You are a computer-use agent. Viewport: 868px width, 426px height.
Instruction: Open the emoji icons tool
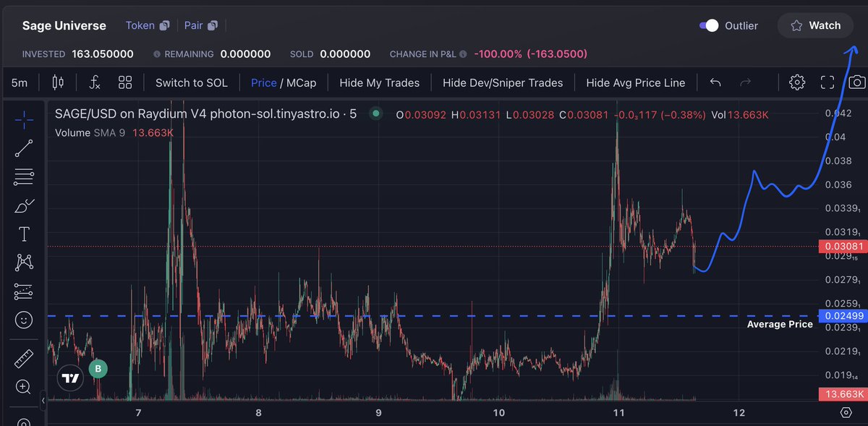coord(24,320)
